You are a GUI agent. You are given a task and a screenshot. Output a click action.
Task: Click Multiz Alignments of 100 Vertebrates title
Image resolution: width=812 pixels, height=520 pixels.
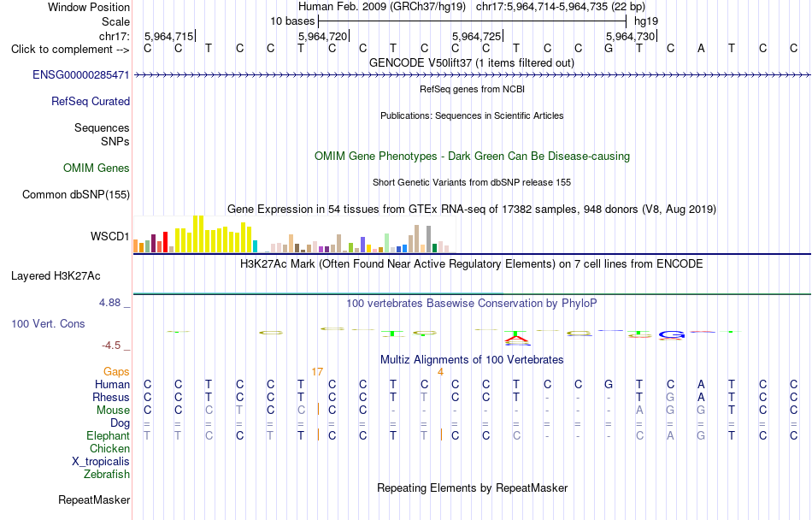pos(472,360)
